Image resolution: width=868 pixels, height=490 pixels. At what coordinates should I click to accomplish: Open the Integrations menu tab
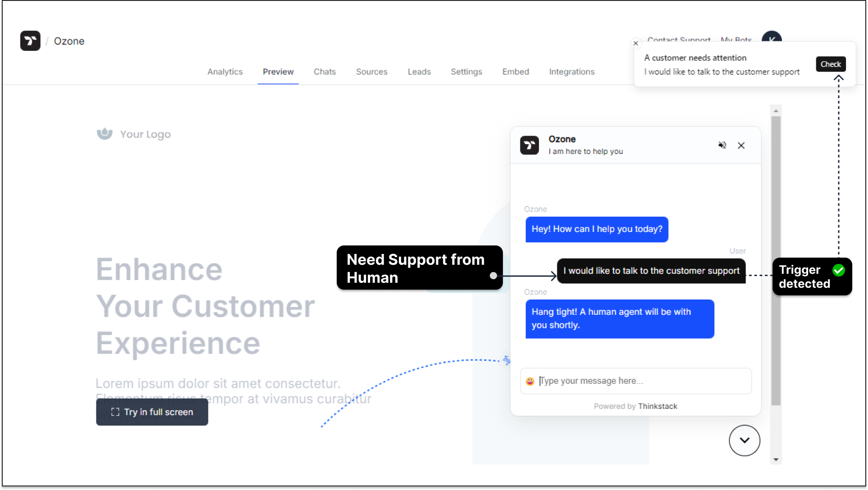point(571,71)
